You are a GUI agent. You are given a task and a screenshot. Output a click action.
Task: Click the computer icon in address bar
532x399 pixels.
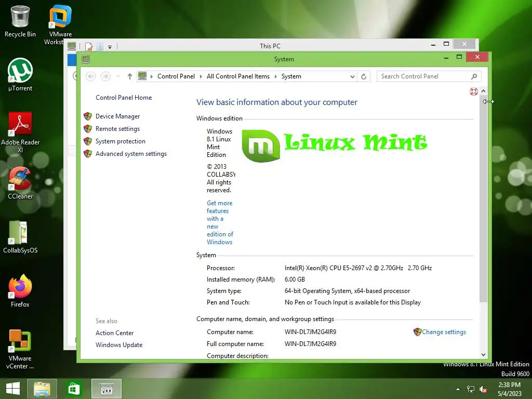tap(142, 76)
